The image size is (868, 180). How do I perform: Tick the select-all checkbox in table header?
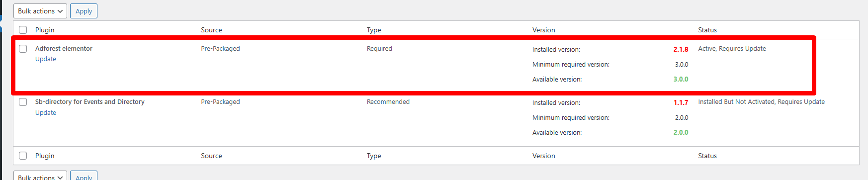(x=23, y=30)
